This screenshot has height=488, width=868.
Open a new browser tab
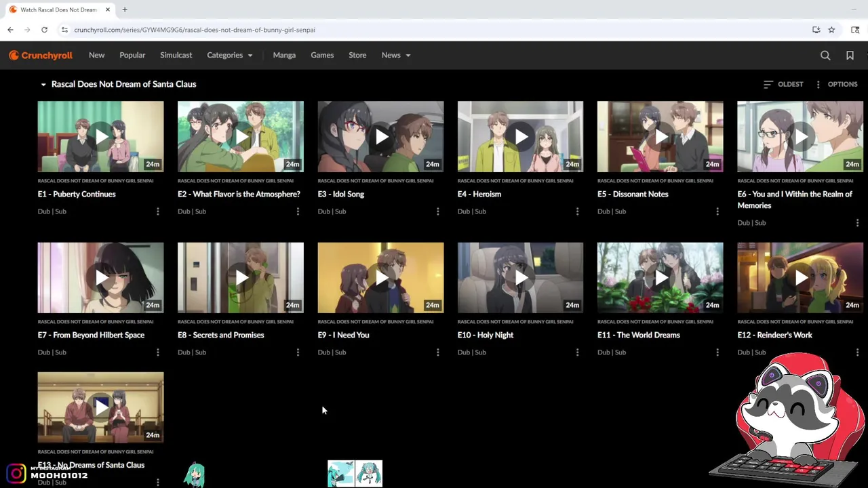tap(125, 9)
